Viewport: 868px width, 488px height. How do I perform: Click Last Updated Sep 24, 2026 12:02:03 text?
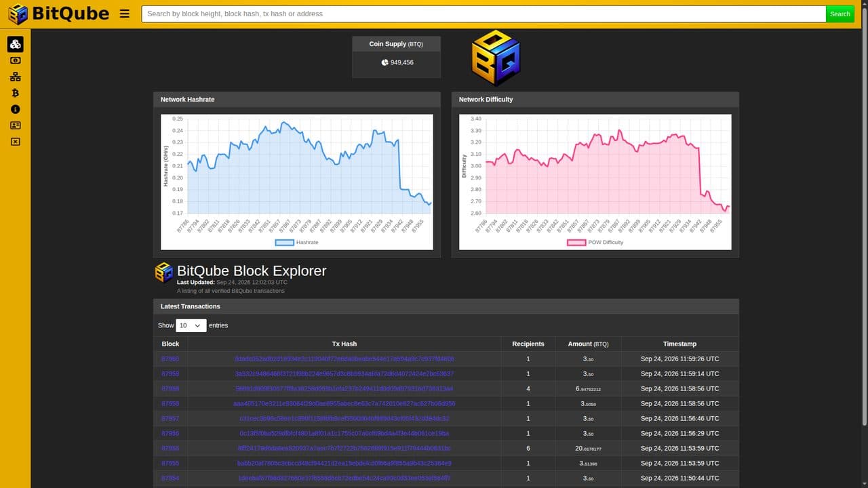(232, 282)
